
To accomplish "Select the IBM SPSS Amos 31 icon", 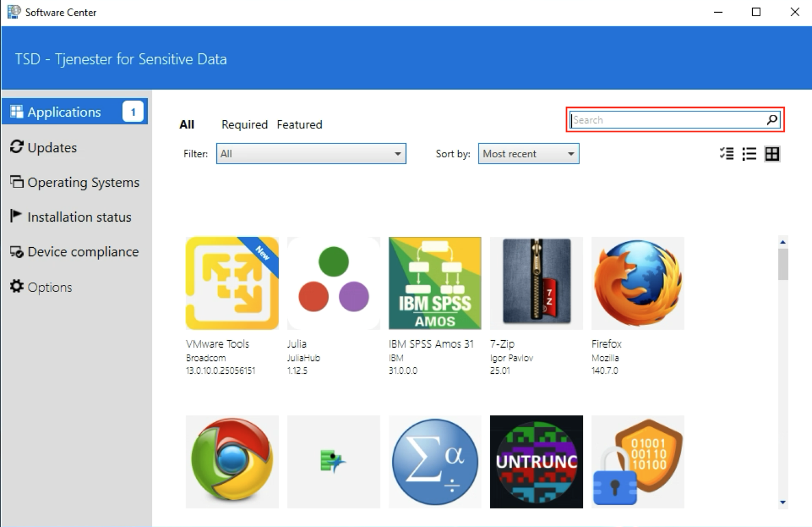I will [x=435, y=283].
